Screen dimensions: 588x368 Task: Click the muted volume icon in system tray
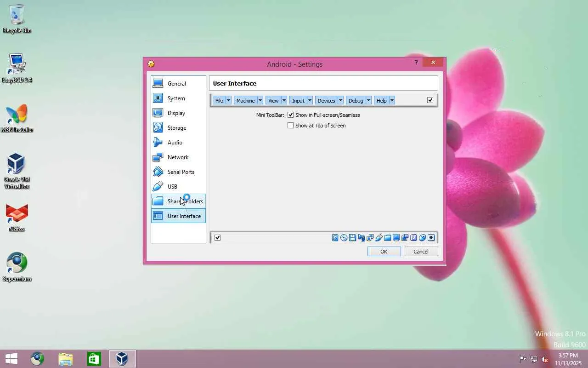tap(545, 359)
